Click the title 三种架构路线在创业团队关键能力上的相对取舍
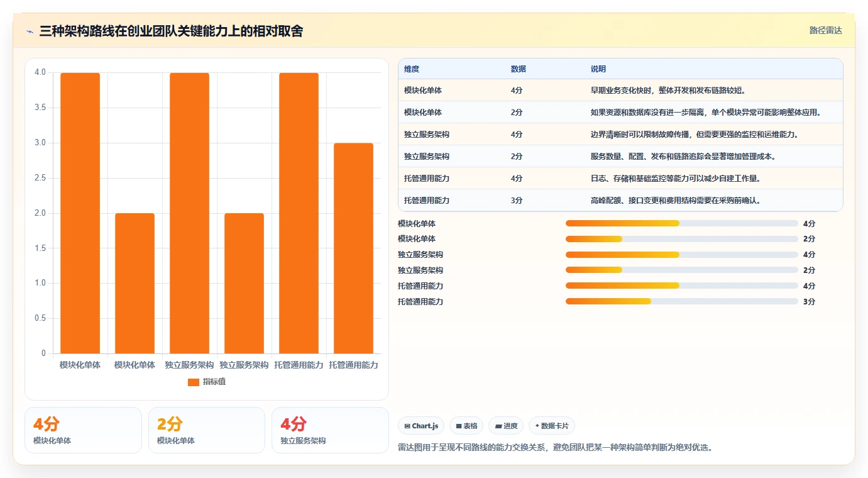 pos(171,31)
